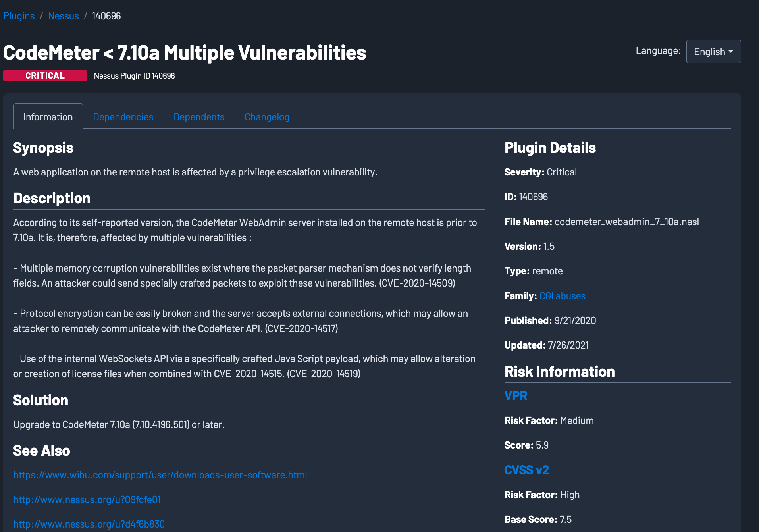
Task: Open the CGI abuses family link
Action: pos(562,296)
